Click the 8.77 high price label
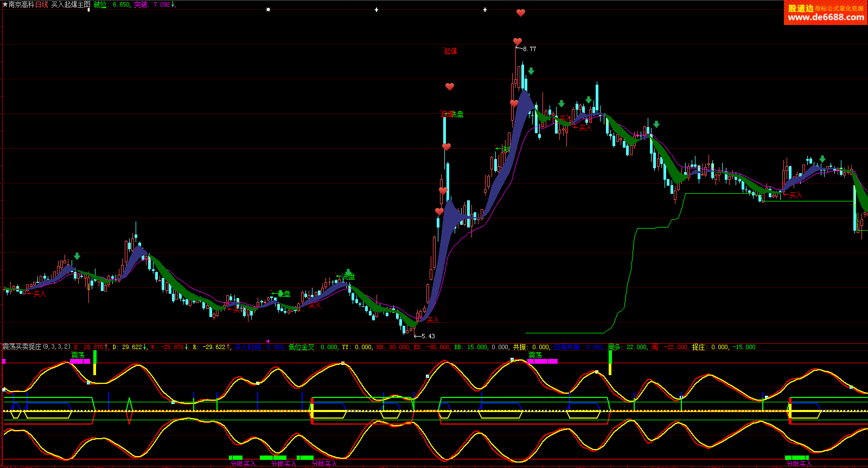The width and height of the screenshot is (868, 468). click(x=529, y=49)
